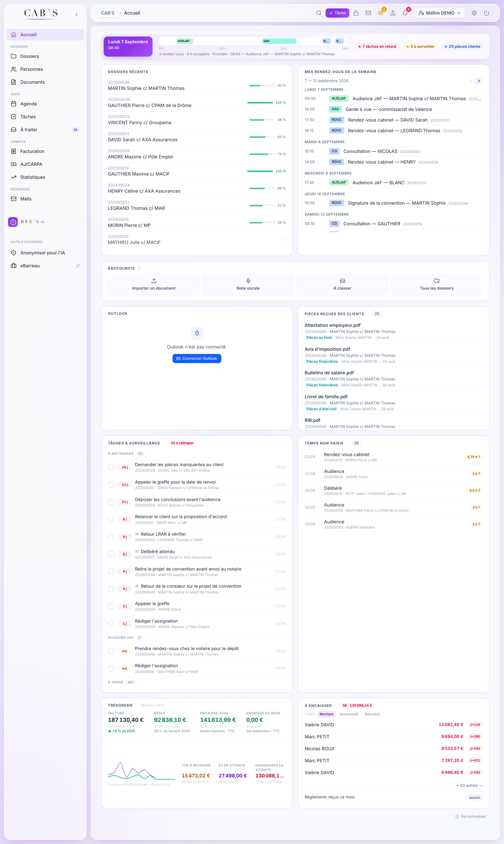This screenshot has height=844, width=504.
Task: Click the CAB'S breadcrumb
Action: (108, 13)
